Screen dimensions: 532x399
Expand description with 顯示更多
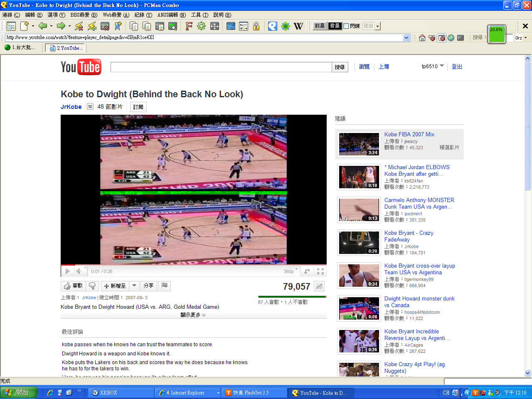pyautogui.click(x=193, y=315)
